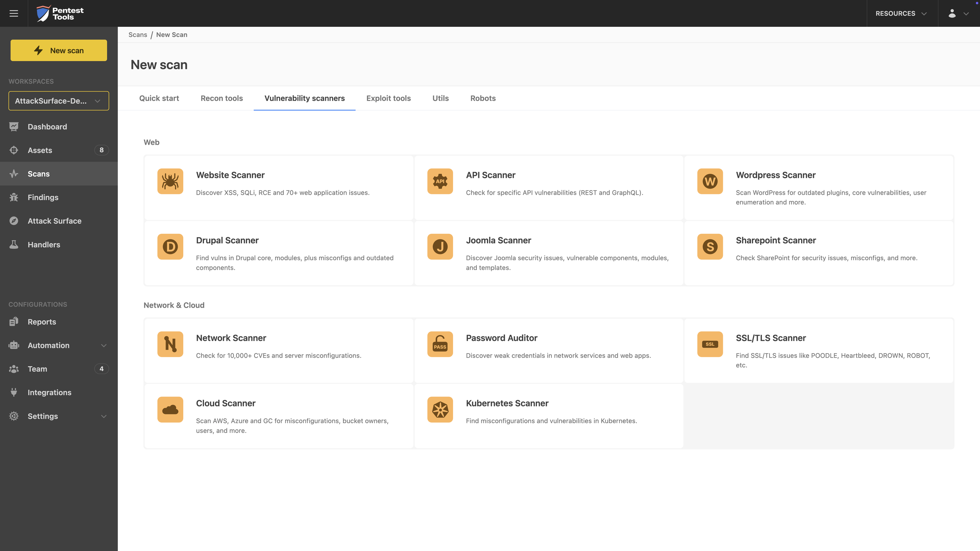The height and width of the screenshot is (551, 980).
Task: Open the Password Auditor padlock icon
Action: [x=440, y=344]
